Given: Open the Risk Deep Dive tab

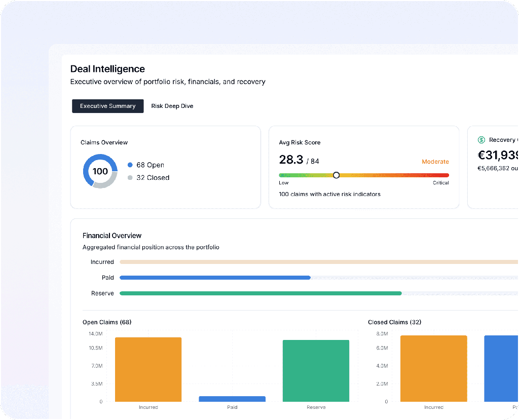Looking at the screenshot, I should click(x=172, y=106).
